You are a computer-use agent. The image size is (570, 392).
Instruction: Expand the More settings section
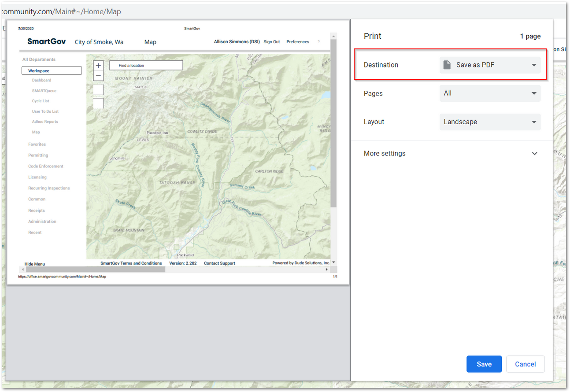452,154
